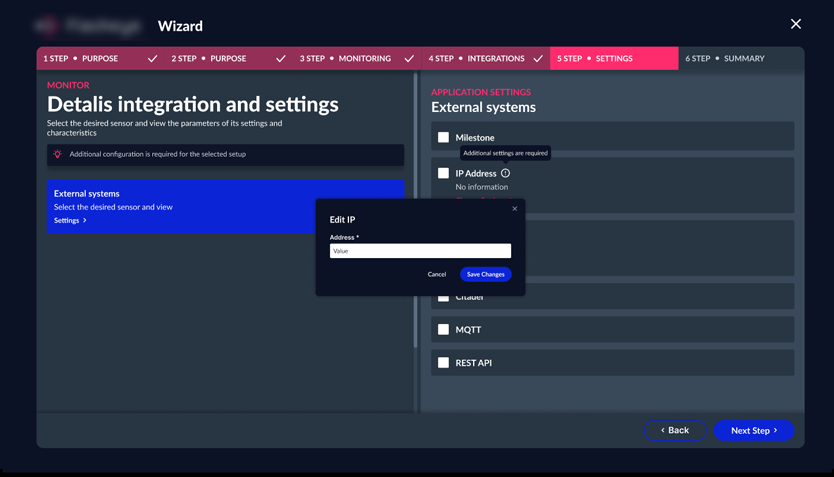
Task: Open 4 Step Integrations tab
Action: tap(476, 59)
